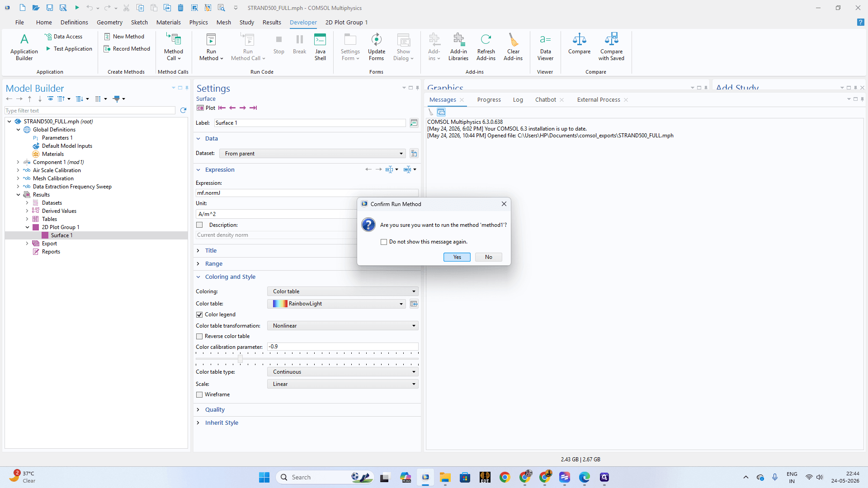Enable Reverse color table
The image size is (868, 488).
pyautogui.click(x=199, y=336)
